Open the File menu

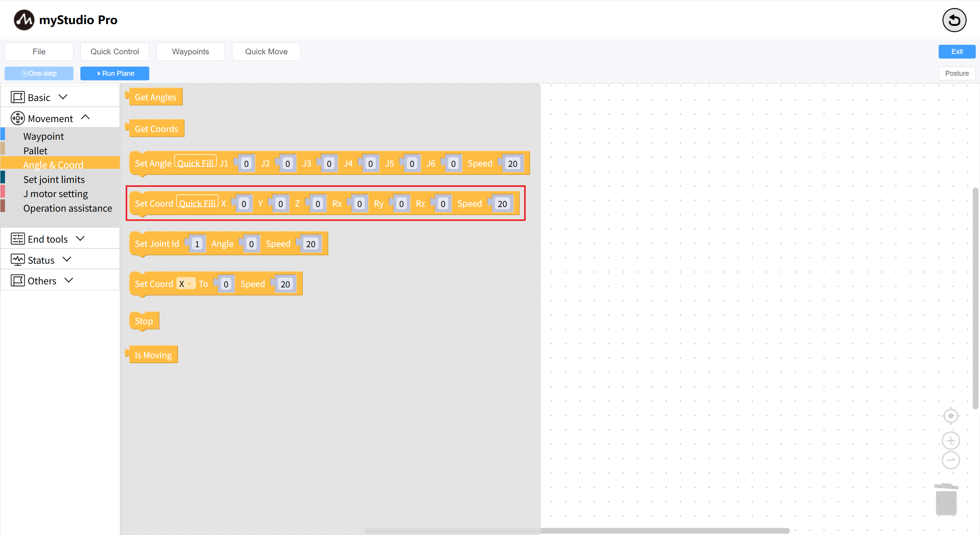(x=39, y=52)
